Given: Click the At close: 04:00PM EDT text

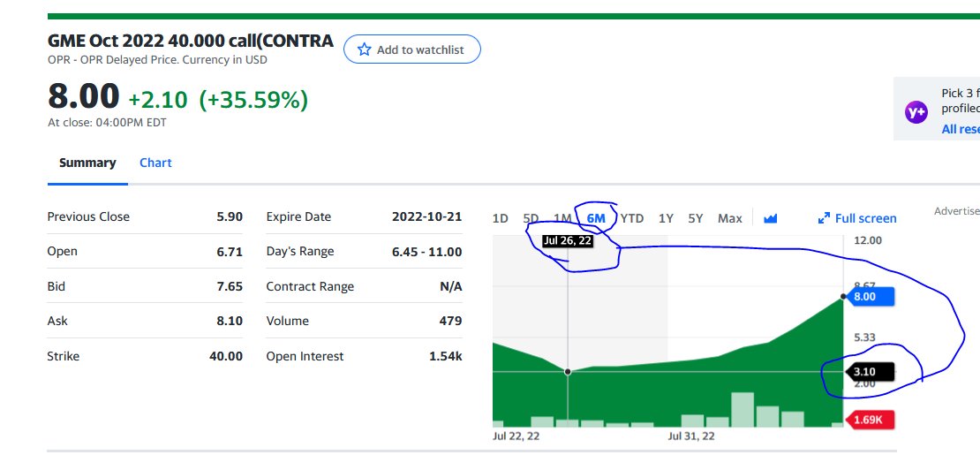Looking at the screenshot, I should 107,123.
